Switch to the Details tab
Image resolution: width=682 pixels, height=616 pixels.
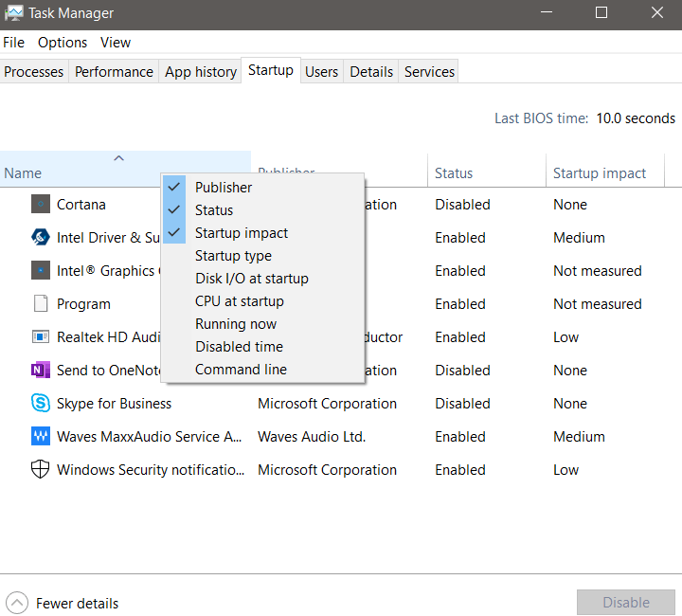point(371,71)
